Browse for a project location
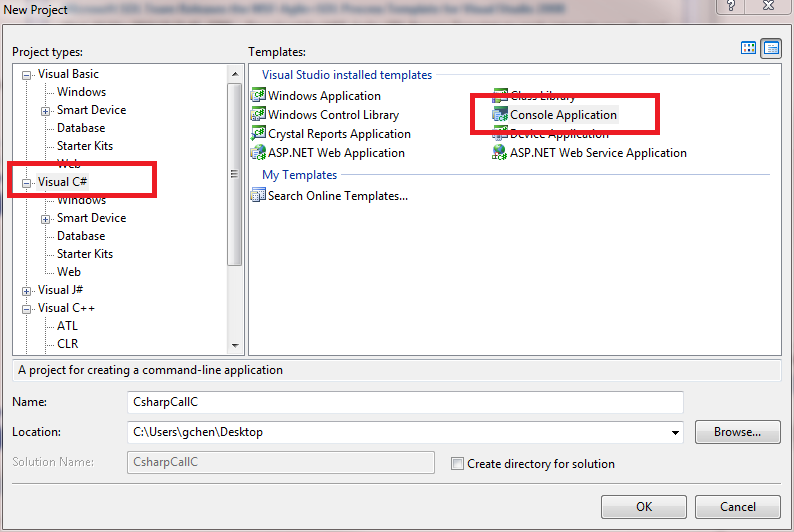 tap(737, 432)
